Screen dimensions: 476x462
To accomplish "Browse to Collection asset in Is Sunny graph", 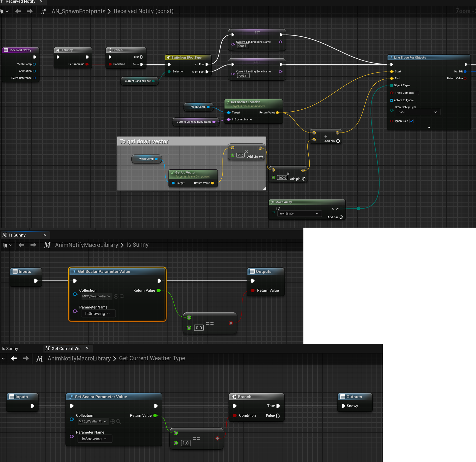I will pos(122,297).
